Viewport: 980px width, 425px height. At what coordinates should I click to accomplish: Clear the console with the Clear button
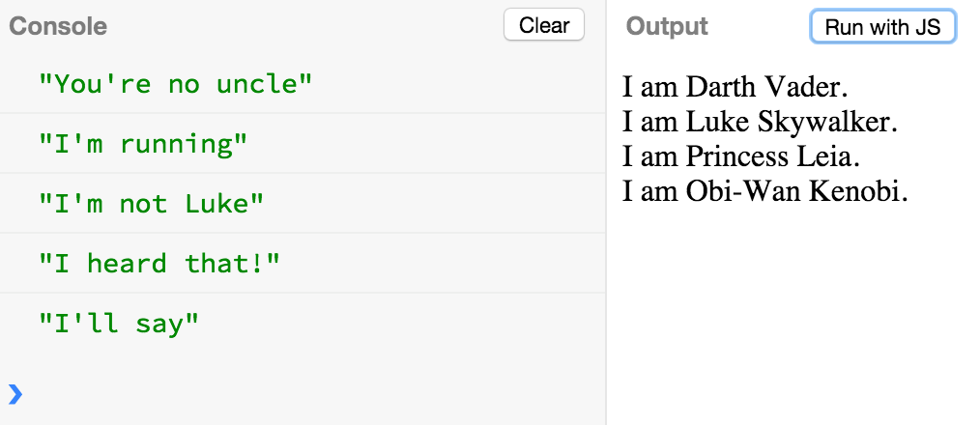[x=544, y=25]
